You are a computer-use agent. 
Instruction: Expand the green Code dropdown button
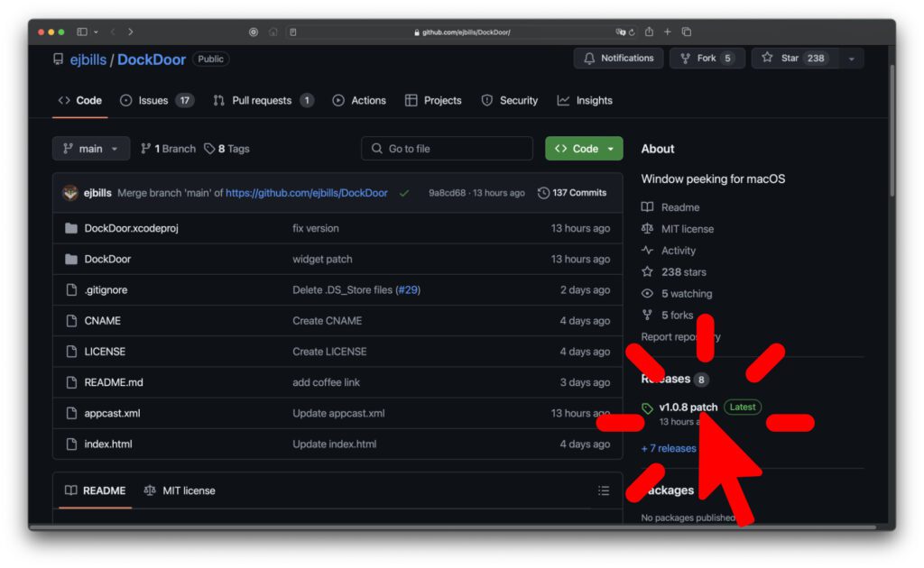pos(584,149)
